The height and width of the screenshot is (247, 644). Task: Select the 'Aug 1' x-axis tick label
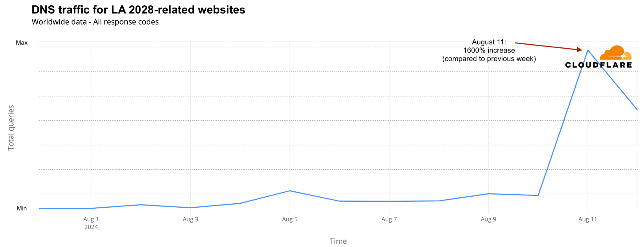[91, 219]
